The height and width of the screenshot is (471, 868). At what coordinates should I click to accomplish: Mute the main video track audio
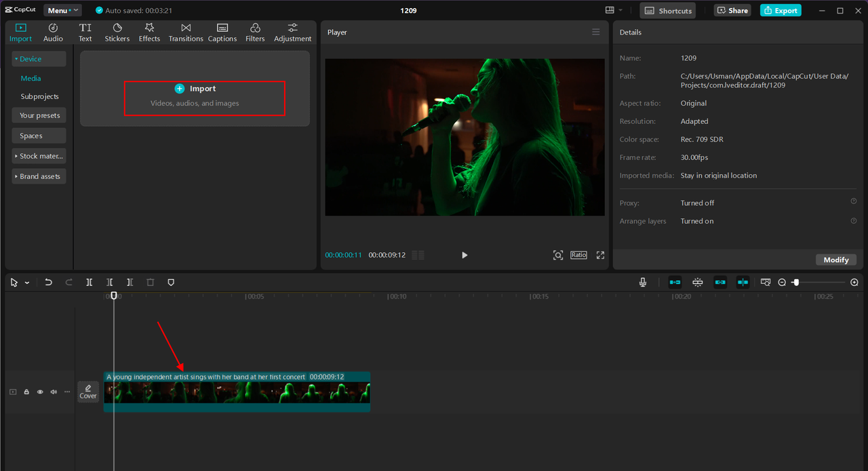[x=54, y=392]
